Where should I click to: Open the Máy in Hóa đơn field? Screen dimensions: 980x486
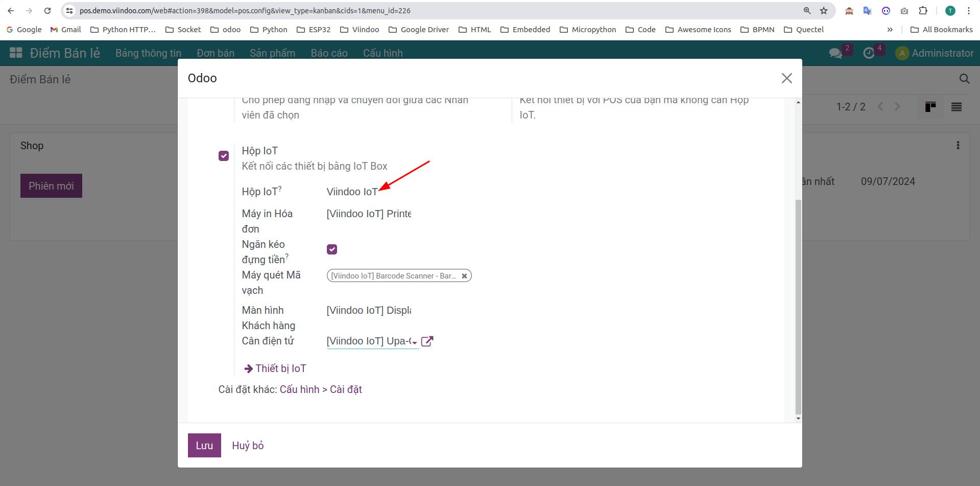[369, 214]
